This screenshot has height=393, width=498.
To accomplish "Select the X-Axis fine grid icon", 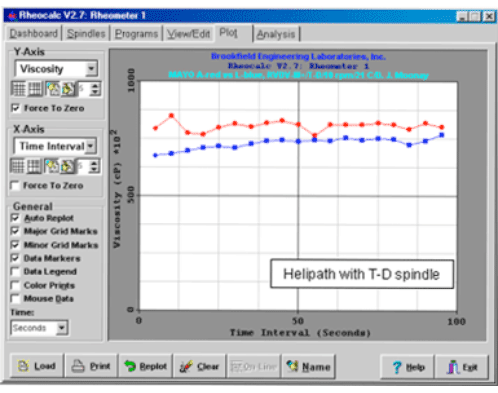I will (x=18, y=166).
